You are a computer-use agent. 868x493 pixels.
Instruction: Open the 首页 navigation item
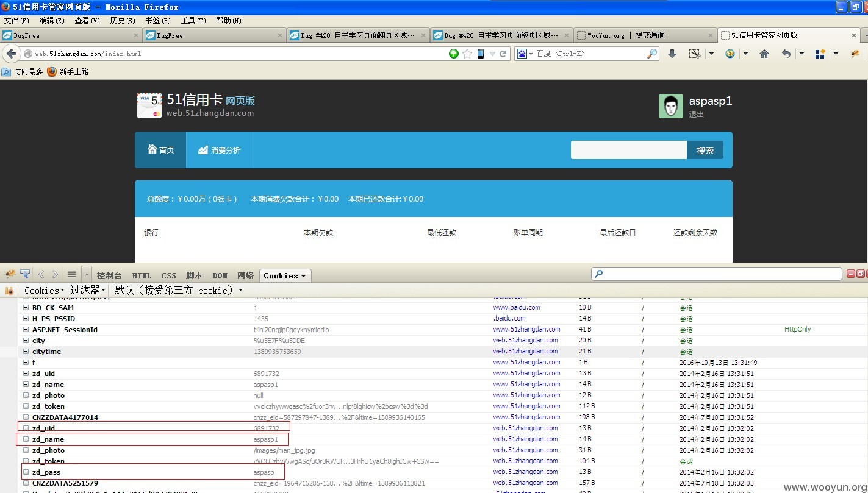coord(161,150)
